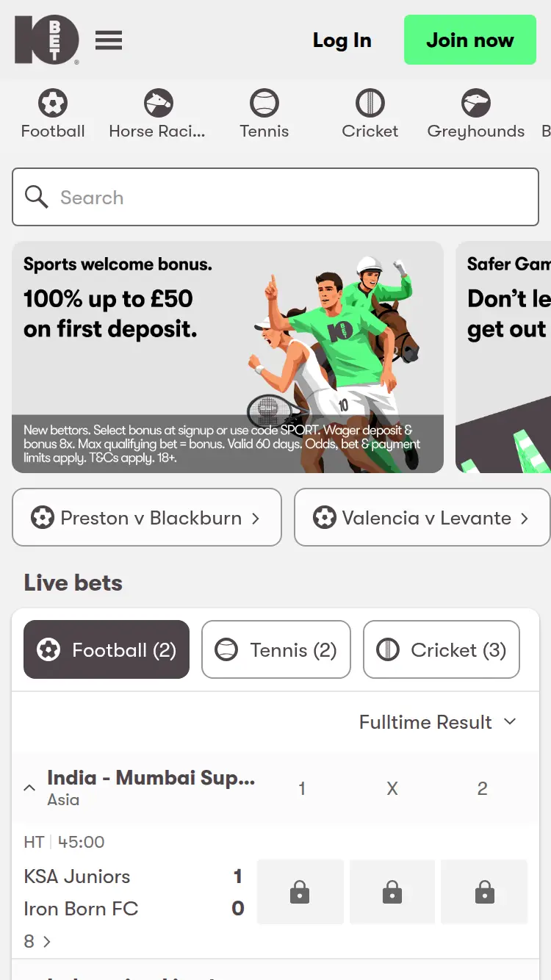
Task: Switch to the Tennis (2) live tab
Action: click(x=275, y=649)
